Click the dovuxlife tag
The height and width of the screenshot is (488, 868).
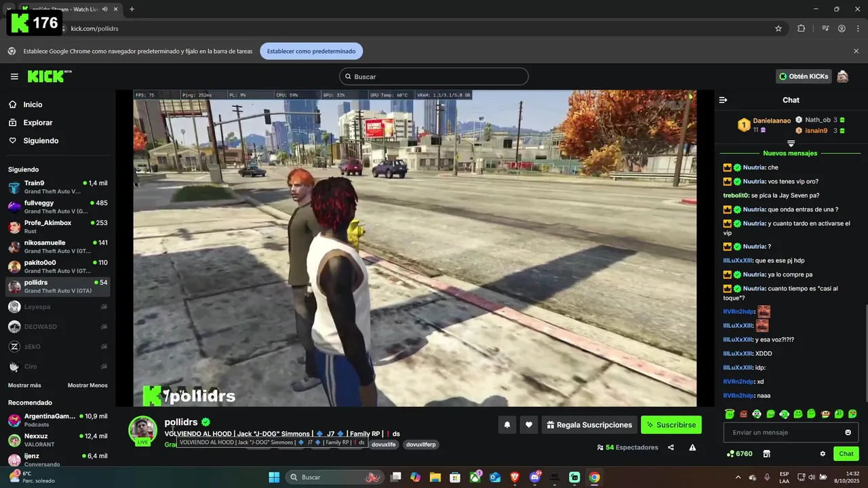point(384,445)
